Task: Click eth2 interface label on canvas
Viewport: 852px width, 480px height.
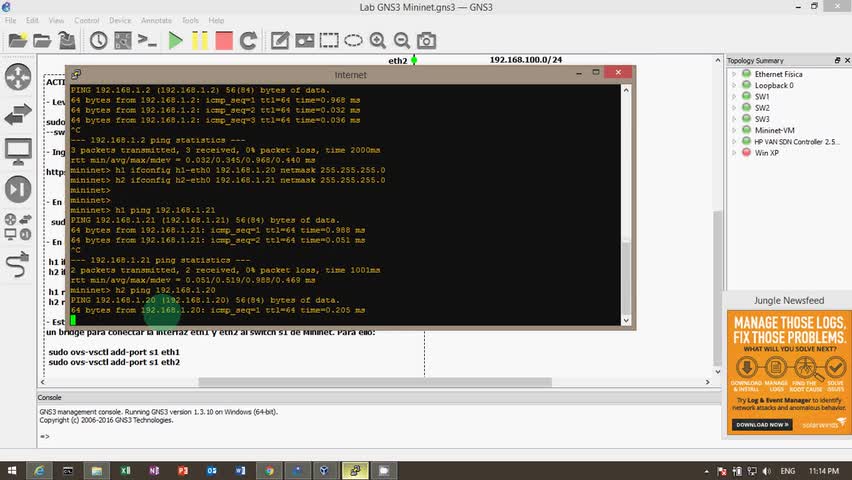Action: [x=398, y=60]
